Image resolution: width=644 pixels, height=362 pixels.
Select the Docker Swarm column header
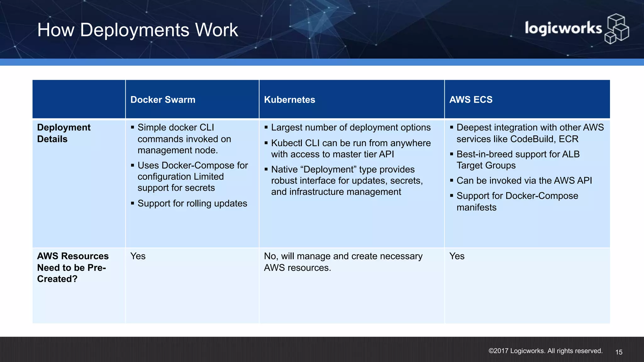click(x=163, y=100)
